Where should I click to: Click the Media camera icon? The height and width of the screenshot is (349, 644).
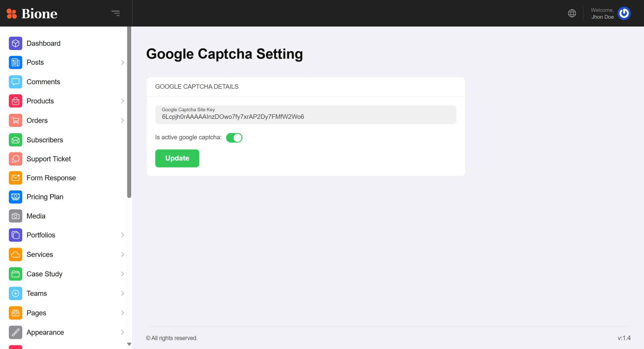(x=15, y=216)
